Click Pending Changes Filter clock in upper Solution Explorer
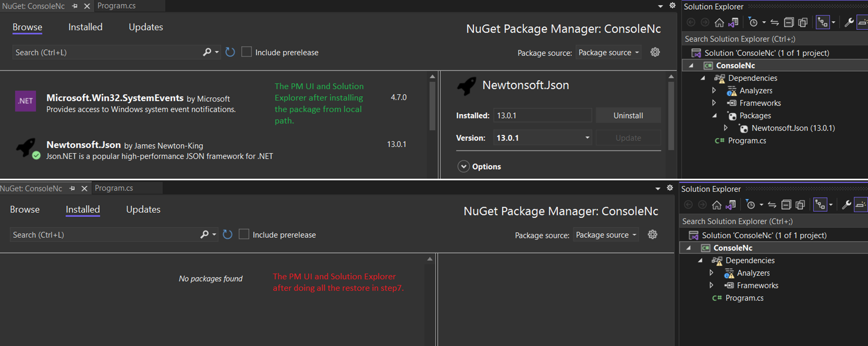 coord(753,23)
